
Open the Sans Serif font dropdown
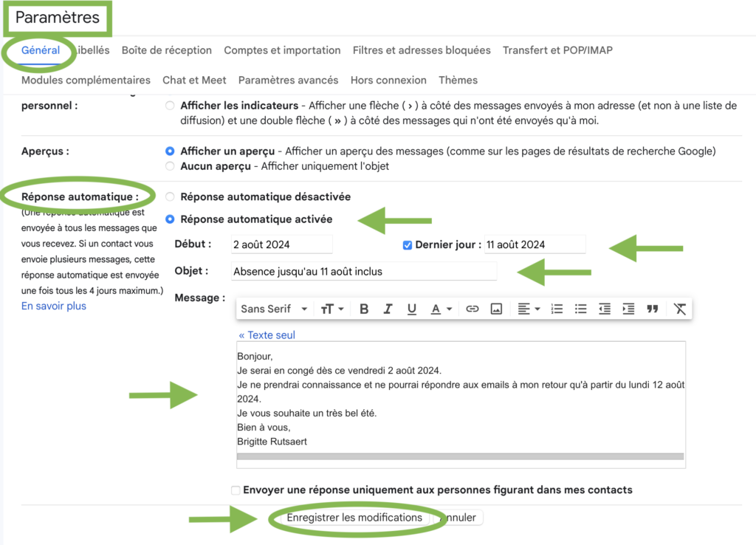click(x=275, y=309)
